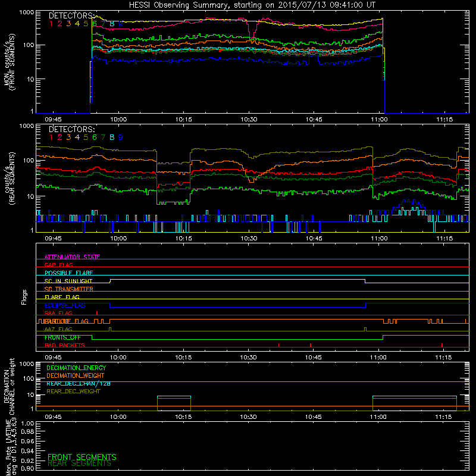The image size is (476, 476).
Task: Click the REAR SEGMENTS livetime legend label
Action: pyautogui.click(x=80, y=464)
